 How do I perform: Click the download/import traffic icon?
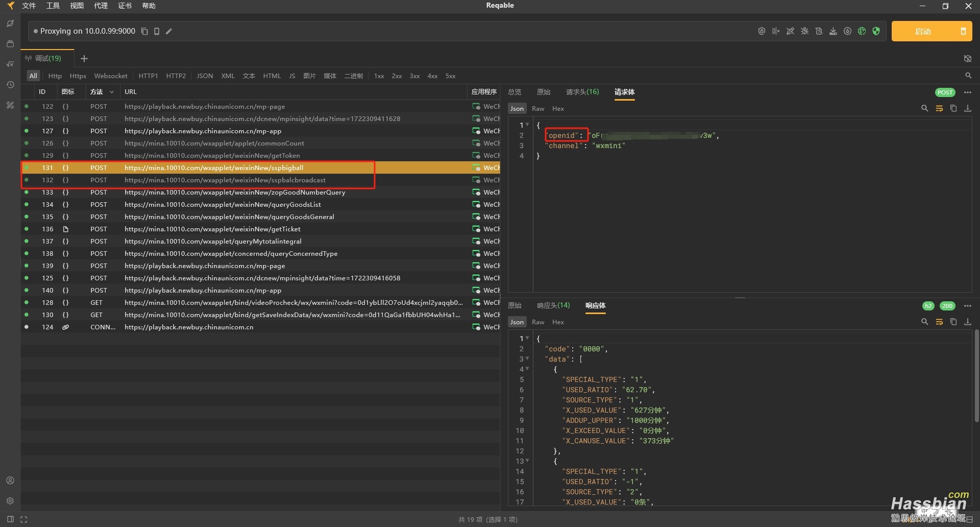click(x=833, y=31)
